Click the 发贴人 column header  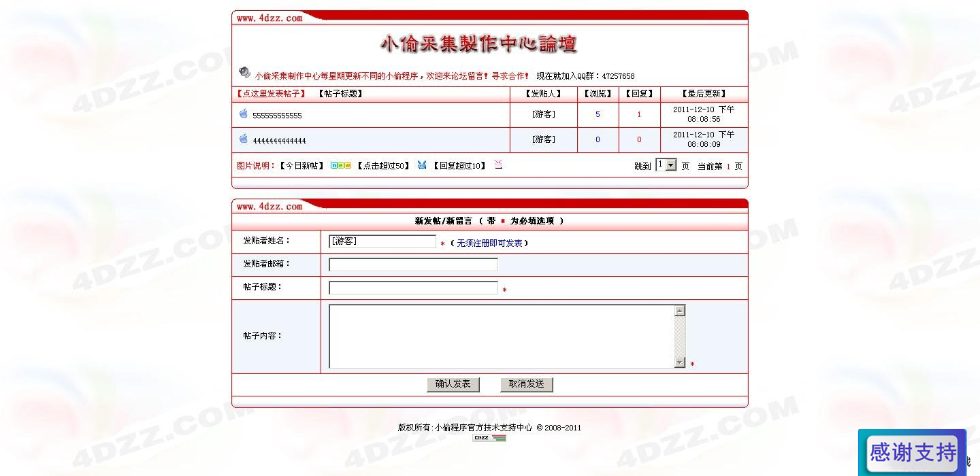543,94
